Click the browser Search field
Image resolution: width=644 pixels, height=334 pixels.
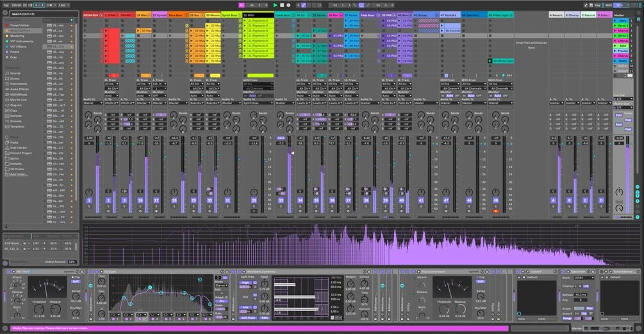pyautogui.click(x=43, y=14)
